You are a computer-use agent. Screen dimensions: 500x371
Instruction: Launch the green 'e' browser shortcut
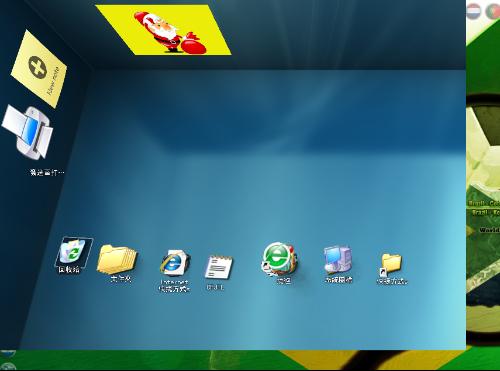pyautogui.click(x=279, y=259)
